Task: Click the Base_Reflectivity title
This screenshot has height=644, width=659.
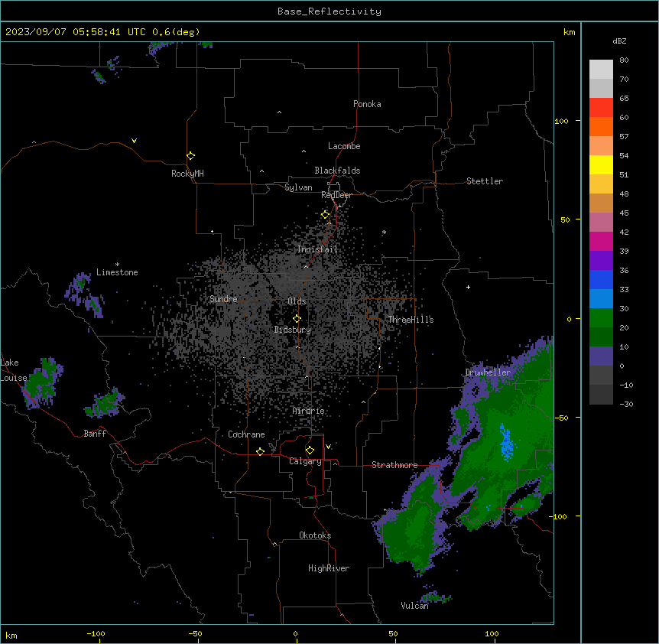Action: coord(329,11)
